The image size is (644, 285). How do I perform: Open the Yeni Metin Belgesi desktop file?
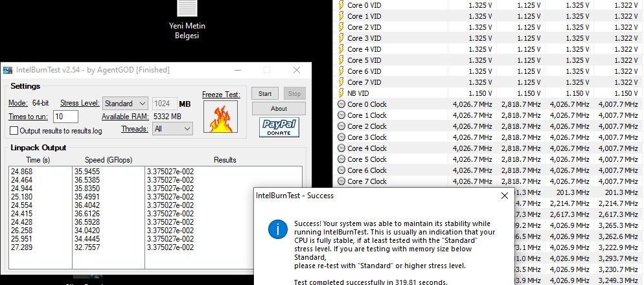pos(187,19)
